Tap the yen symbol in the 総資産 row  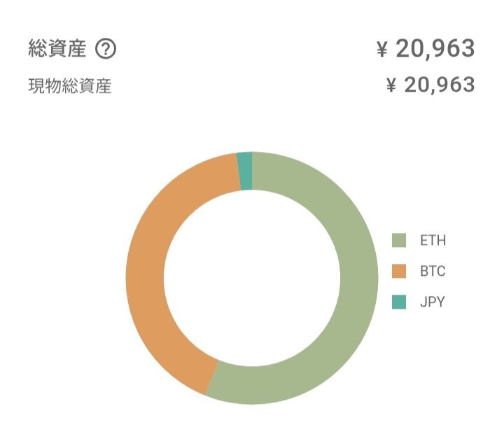382,50
